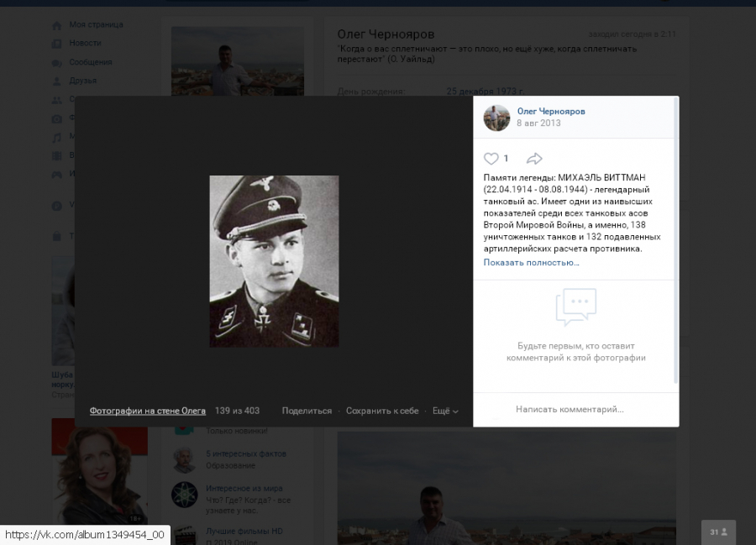
Task: Click the news icon beside Новости
Action: point(56,44)
